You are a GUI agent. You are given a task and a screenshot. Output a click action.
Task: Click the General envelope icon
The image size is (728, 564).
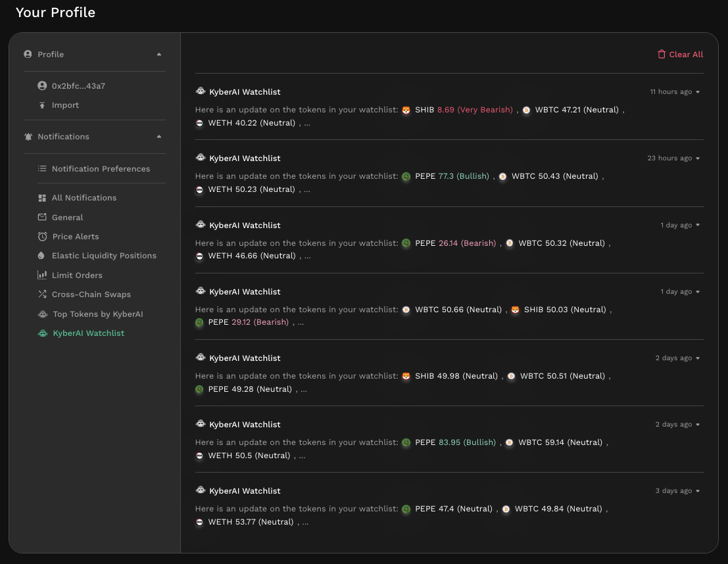pyautogui.click(x=42, y=218)
